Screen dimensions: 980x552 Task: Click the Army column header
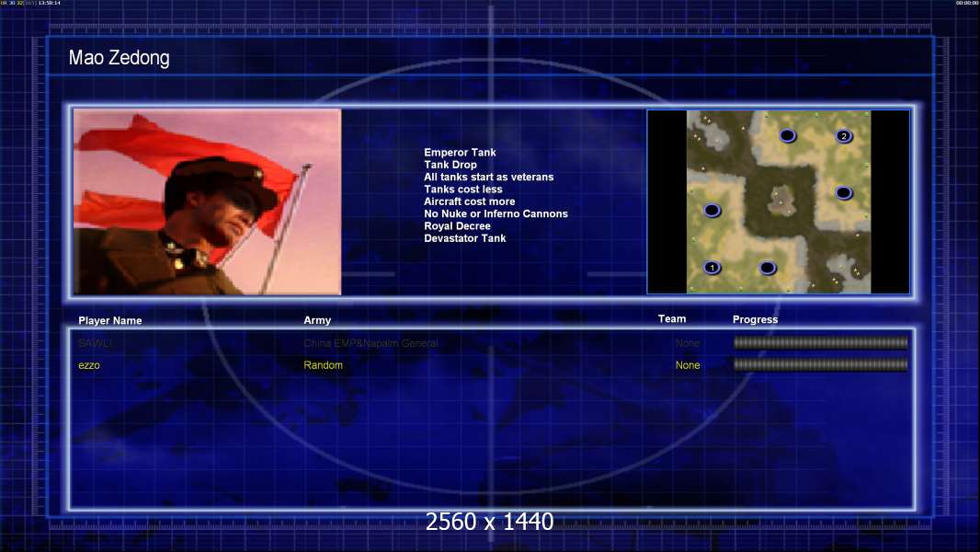317,320
